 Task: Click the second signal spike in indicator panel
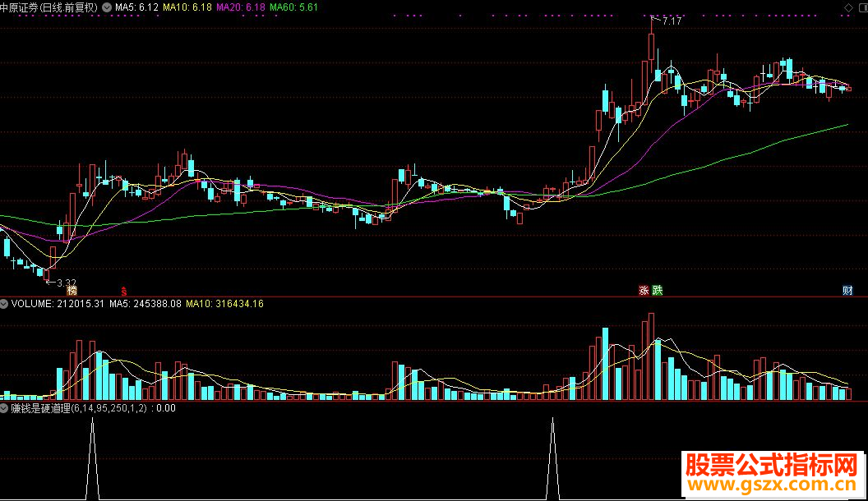coord(552,459)
